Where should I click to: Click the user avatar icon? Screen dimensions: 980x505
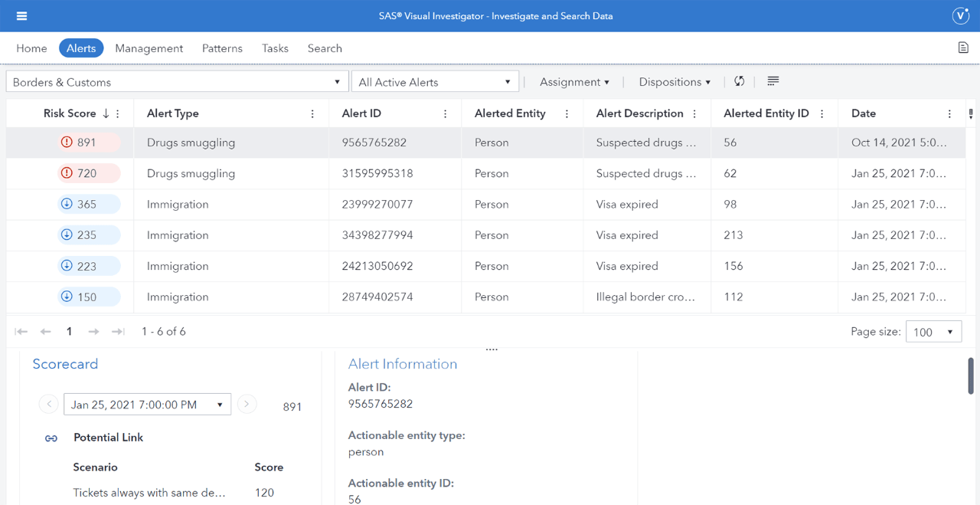coord(960,15)
